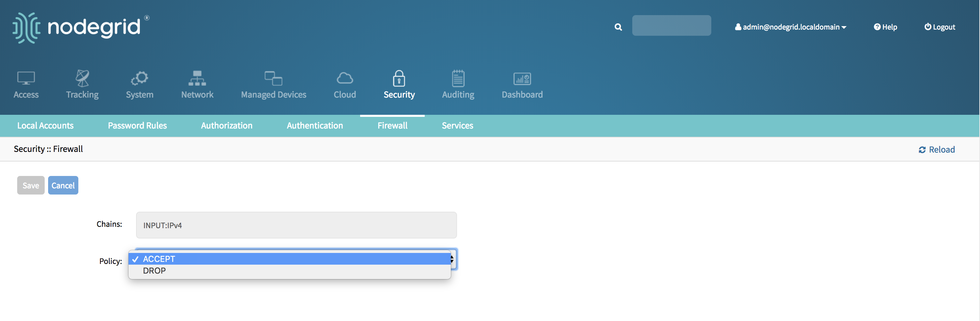Open the Cloud icon
The image size is (980, 321).
[345, 78]
